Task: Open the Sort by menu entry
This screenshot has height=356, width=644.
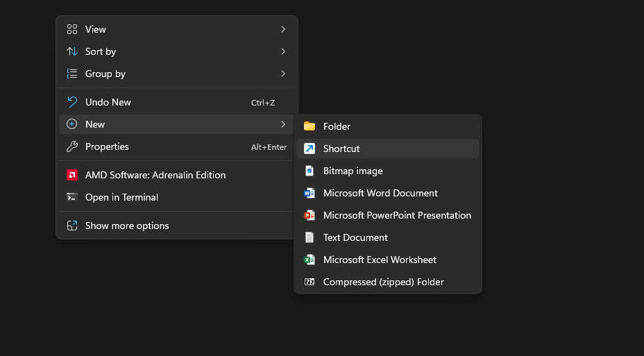Action: point(177,51)
